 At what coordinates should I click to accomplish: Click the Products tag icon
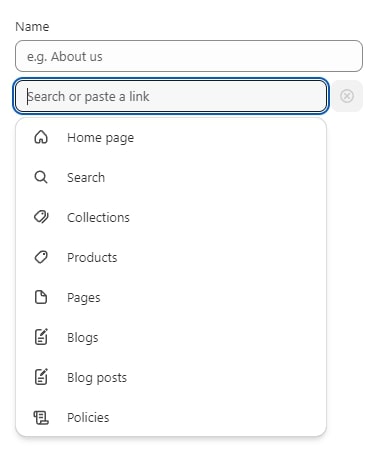pos(41,257)
